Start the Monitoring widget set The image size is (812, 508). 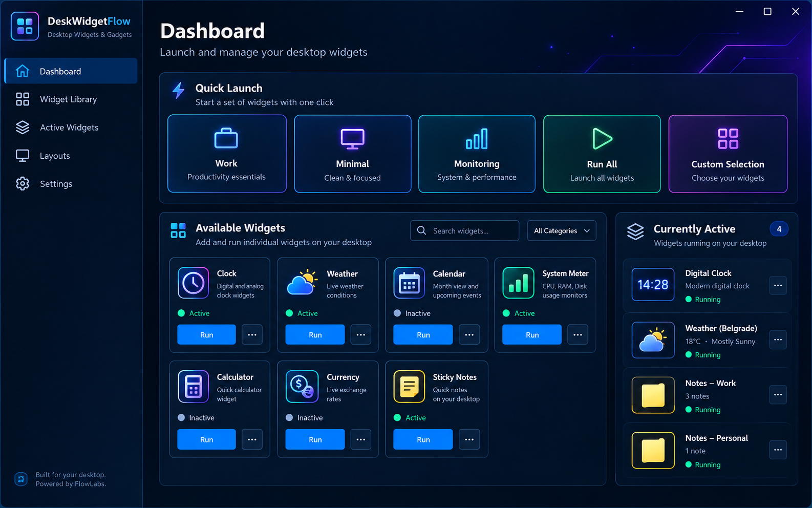click(x=477, y=154)
